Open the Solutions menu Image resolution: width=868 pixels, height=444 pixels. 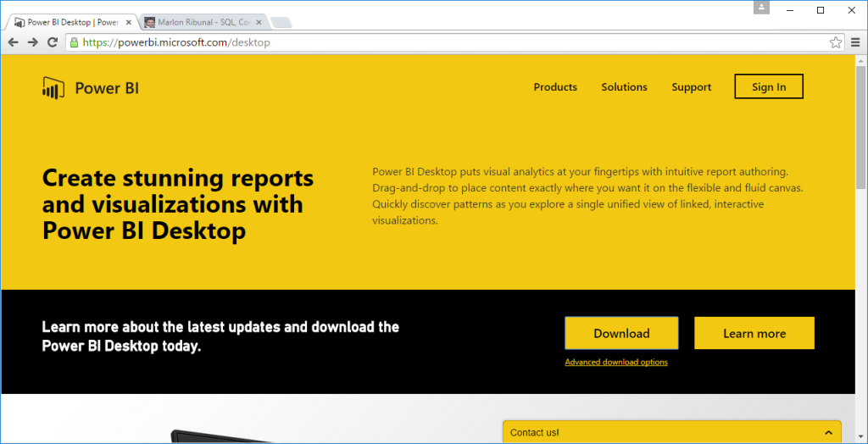click(x=625, y=87)
